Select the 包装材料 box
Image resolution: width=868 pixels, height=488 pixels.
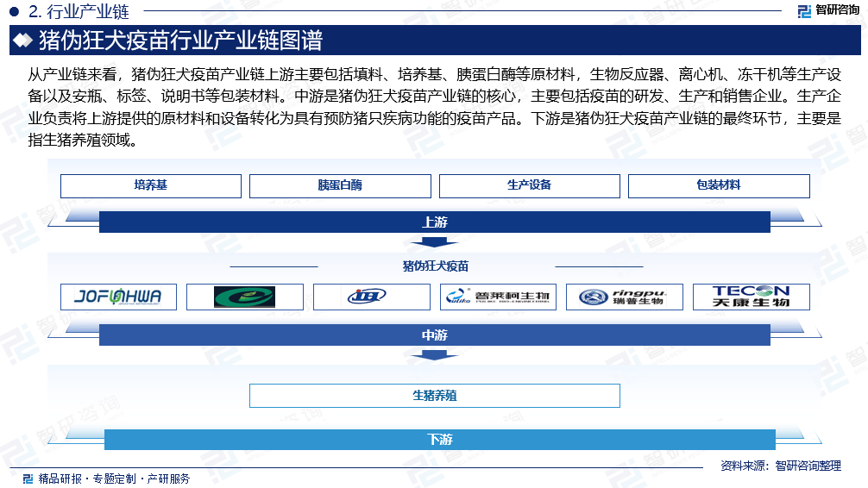coord(719,186)
